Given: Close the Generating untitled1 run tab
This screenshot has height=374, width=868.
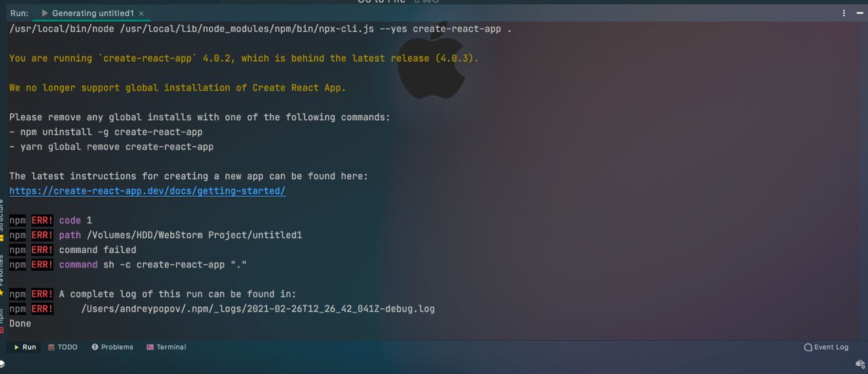Looking at the screenshot, I should [141, 14].
